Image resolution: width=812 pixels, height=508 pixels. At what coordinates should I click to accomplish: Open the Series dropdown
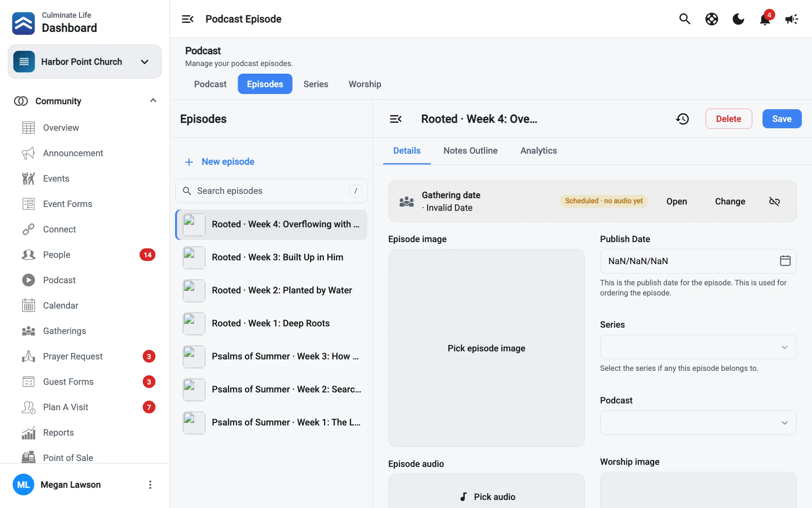698,347
